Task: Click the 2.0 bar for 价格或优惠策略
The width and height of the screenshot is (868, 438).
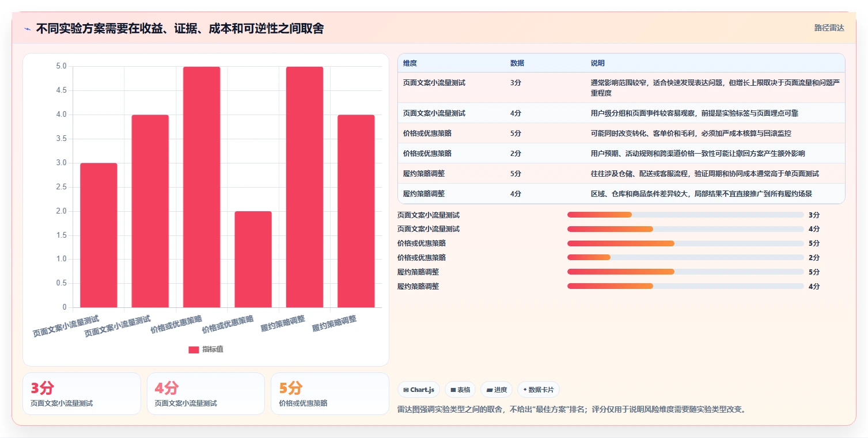Action: 253,259
